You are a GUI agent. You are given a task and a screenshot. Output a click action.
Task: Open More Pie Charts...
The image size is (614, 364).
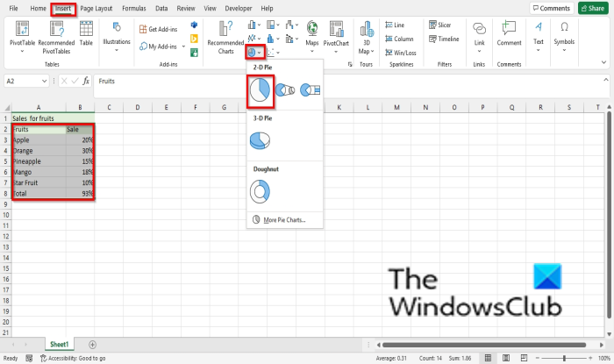285,220
